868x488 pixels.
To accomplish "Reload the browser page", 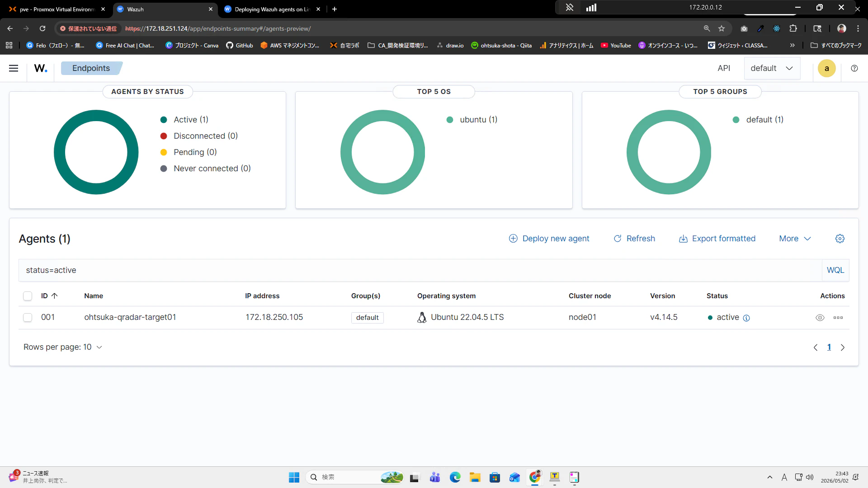I will click(42, 28).
